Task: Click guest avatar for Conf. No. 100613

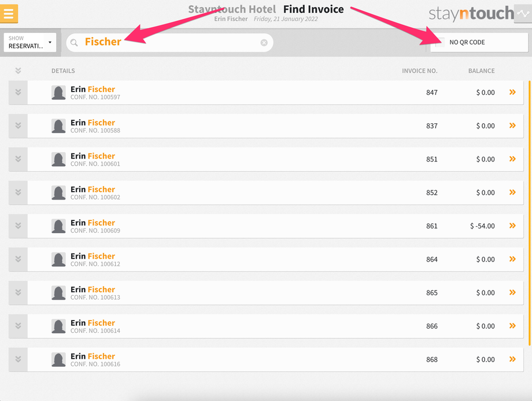Action: click(58, 293)
